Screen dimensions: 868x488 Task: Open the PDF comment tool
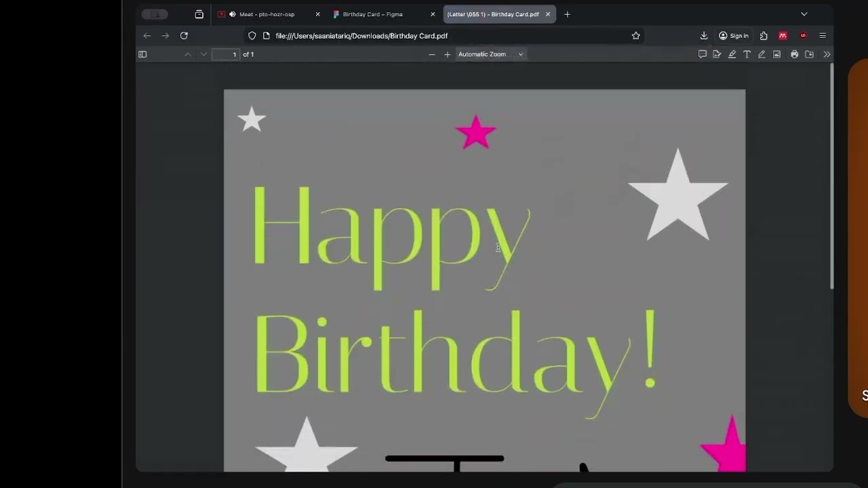click(703, 54)
